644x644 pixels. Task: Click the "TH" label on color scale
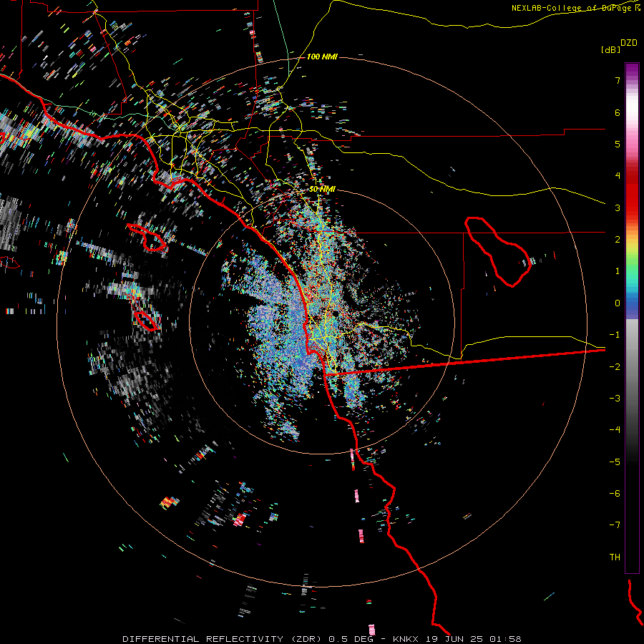point(615,557)
